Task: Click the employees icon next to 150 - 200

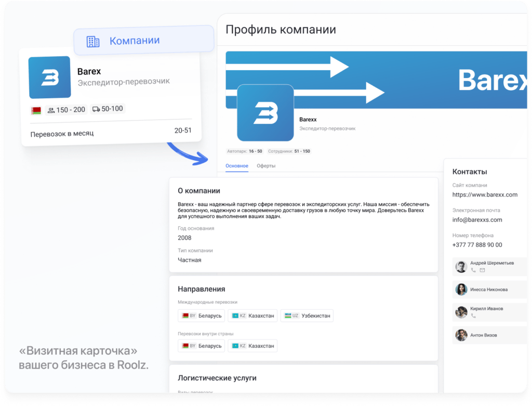Action: click(52, 109)
